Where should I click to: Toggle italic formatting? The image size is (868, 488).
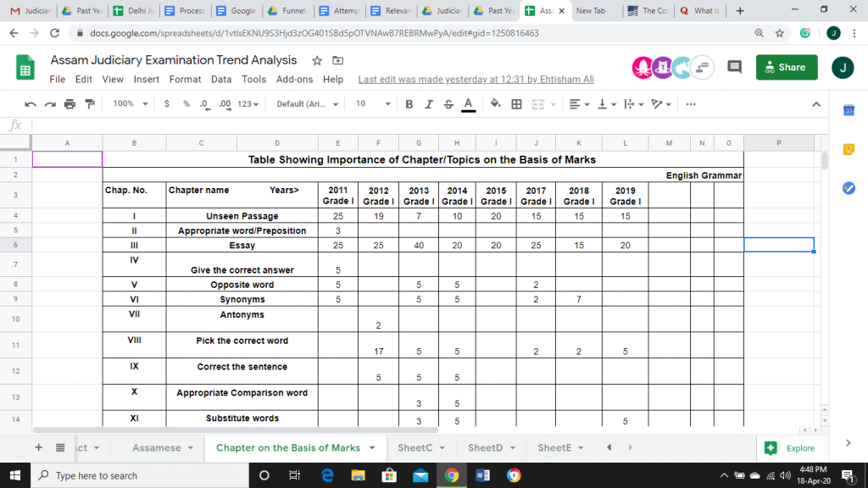(x=428, y=104)
